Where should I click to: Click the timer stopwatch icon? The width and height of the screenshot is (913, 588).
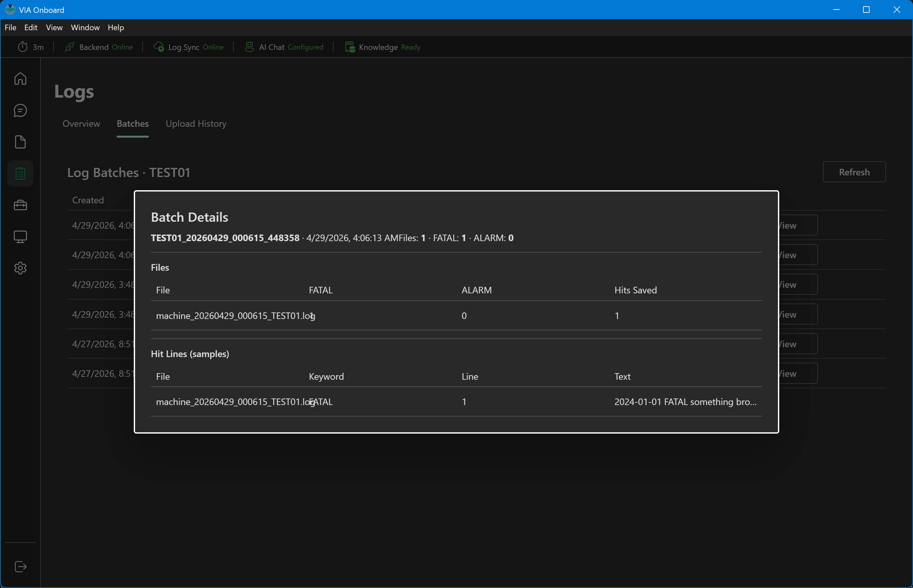click(23, 47)
